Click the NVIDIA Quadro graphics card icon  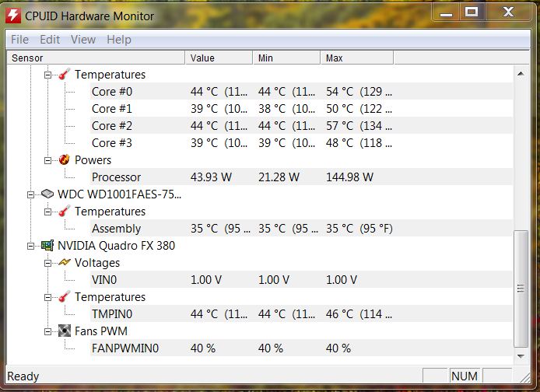47,245
